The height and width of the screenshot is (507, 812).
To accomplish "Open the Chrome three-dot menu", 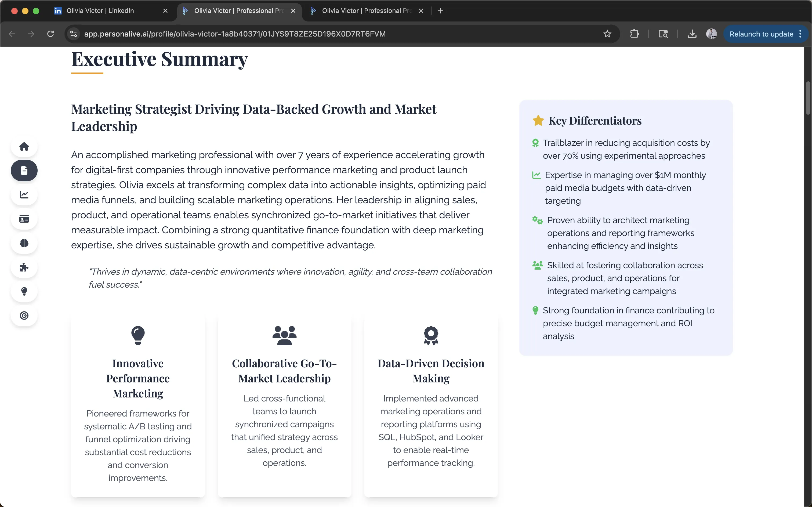I will click(800, 34).
